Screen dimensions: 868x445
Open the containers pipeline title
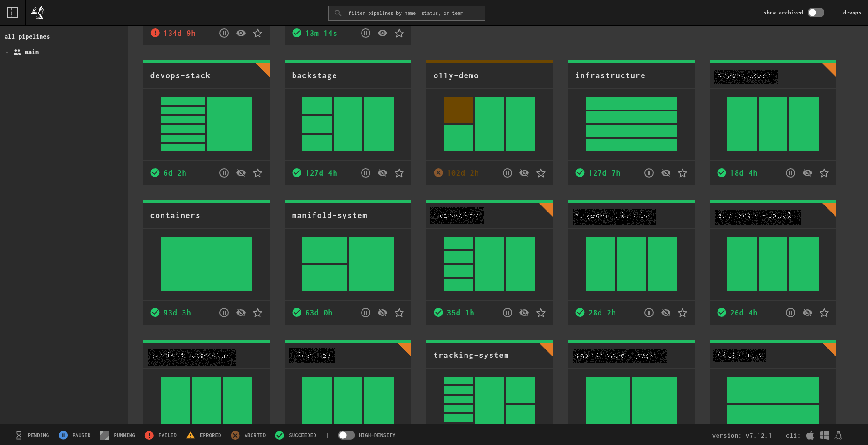(175, 215)
